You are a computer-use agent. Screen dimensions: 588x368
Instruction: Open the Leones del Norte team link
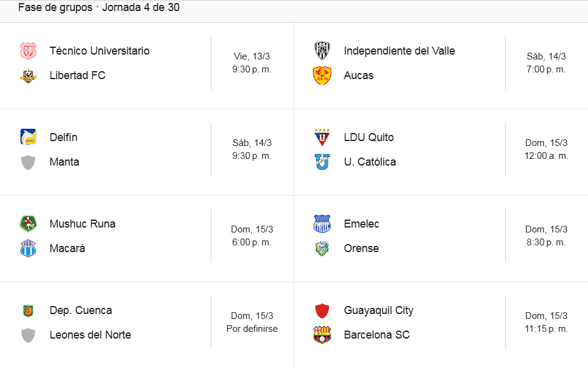[x=90, y=335]
